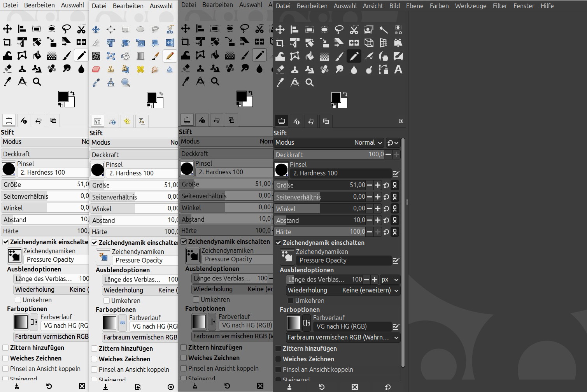Viewport: 587px width, 392px height.
Task: Delete tool preset in the gray panel footer
Action: (x=260, y=386)
